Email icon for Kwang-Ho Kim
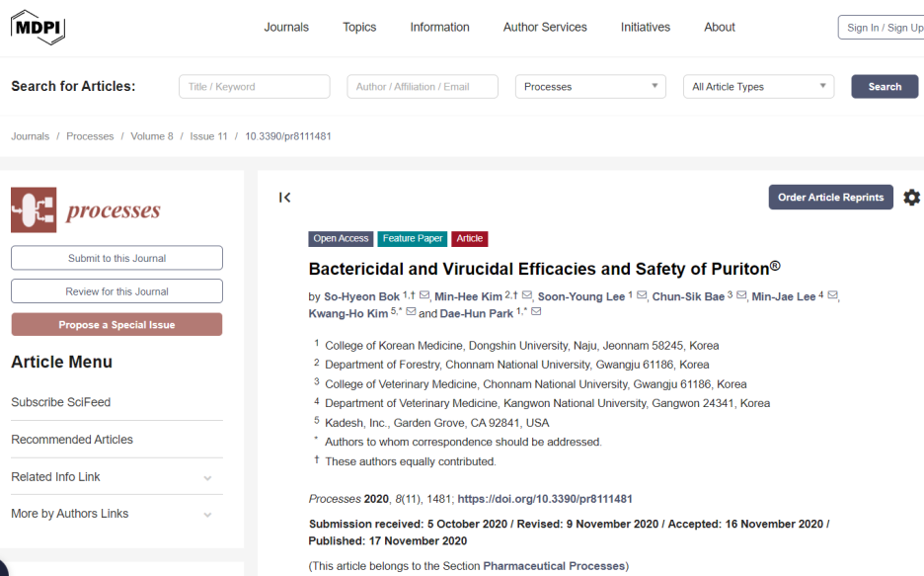Screen dimensions: 924x576 (x=411, y=311)
